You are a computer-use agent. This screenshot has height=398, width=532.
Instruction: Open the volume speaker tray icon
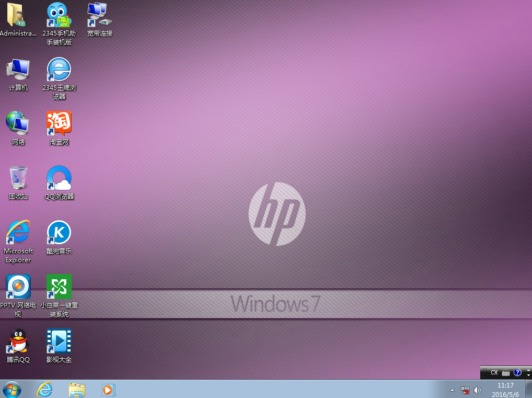[477, 390]
